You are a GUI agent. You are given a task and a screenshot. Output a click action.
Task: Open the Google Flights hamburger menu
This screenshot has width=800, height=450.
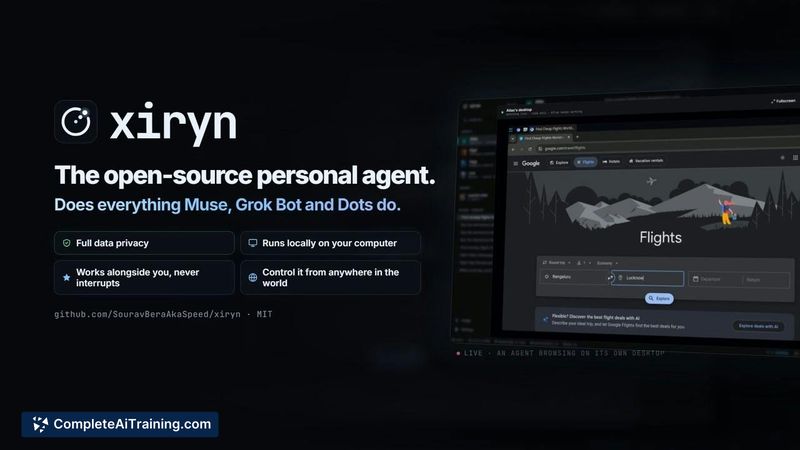(x=515, y=164)
